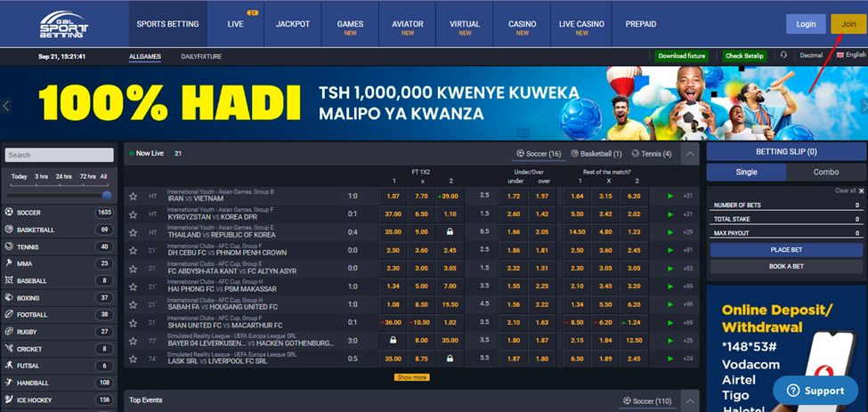Viewport: 868px width, 412px height.
Task: Star the Hai Phong FC vs PSM Makassar match
Action: point(133,287)
